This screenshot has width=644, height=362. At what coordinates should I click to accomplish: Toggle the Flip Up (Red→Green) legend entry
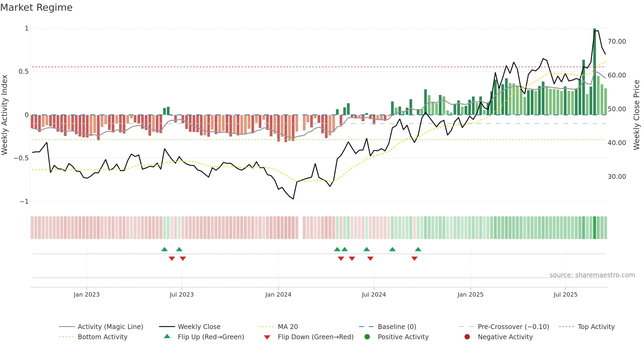pos(204,337)
